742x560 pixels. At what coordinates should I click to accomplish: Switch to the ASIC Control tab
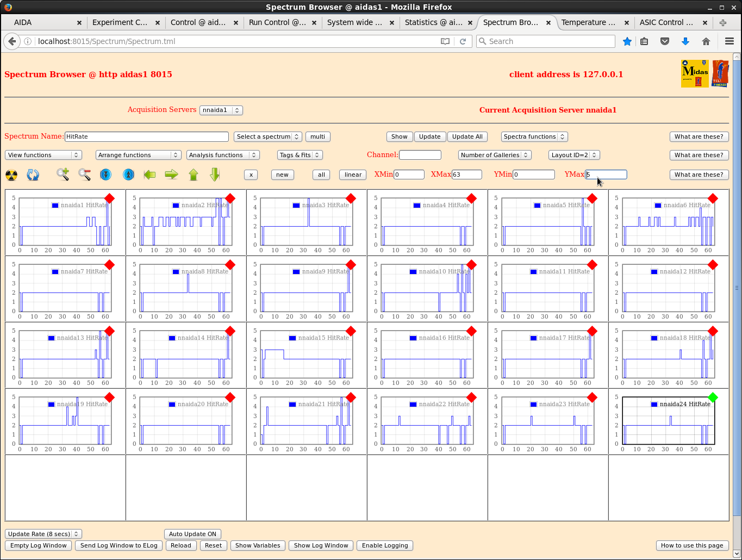(x=673, y=22)
